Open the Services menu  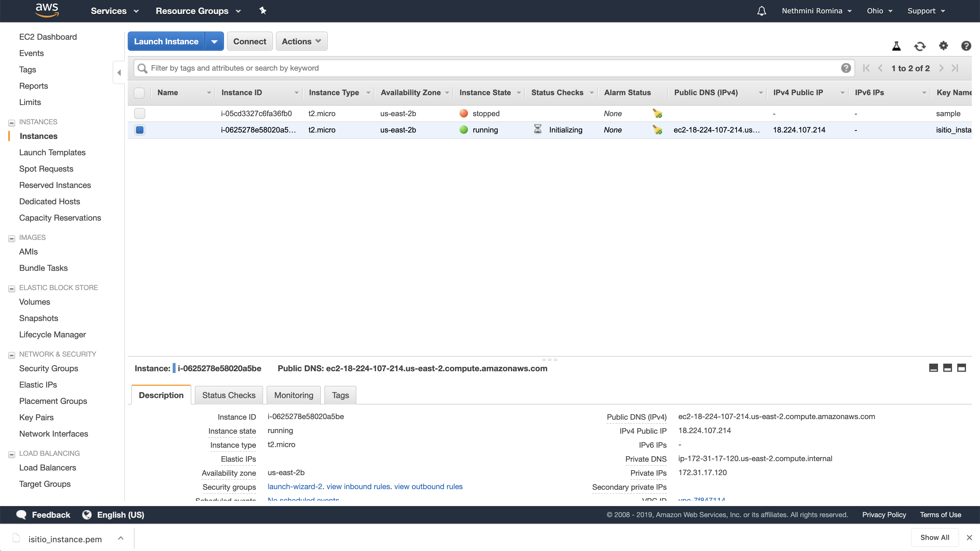(115, 11)
